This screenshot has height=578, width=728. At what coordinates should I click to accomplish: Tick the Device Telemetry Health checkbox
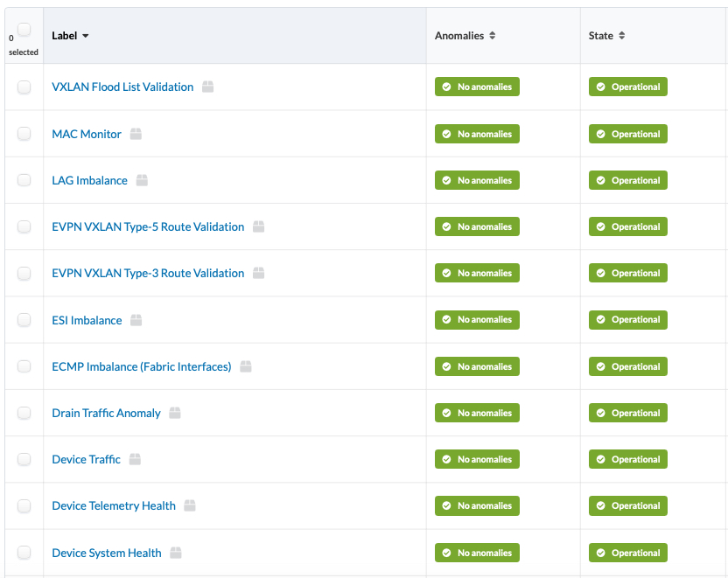tap(24, 505)
